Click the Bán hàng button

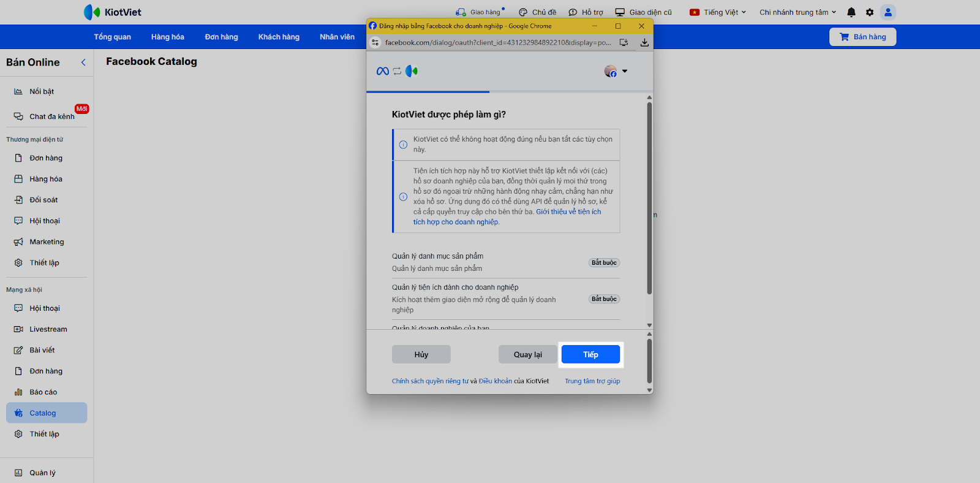tap(862, 37)
